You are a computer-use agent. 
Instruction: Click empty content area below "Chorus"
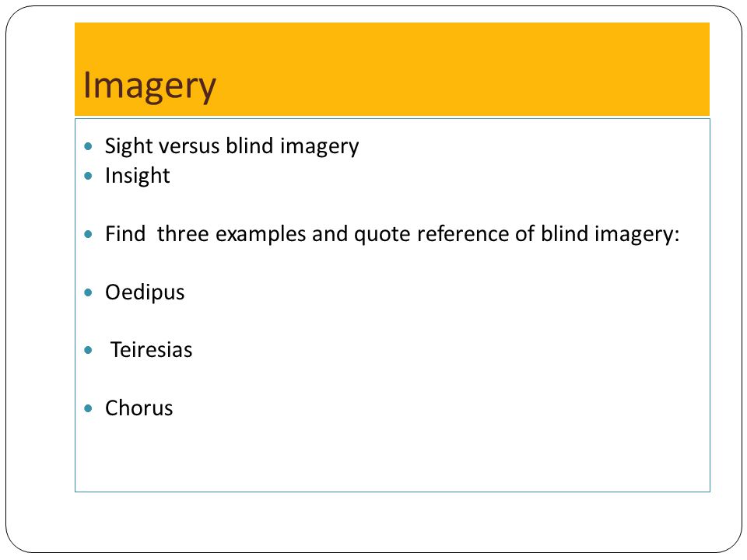392,455
